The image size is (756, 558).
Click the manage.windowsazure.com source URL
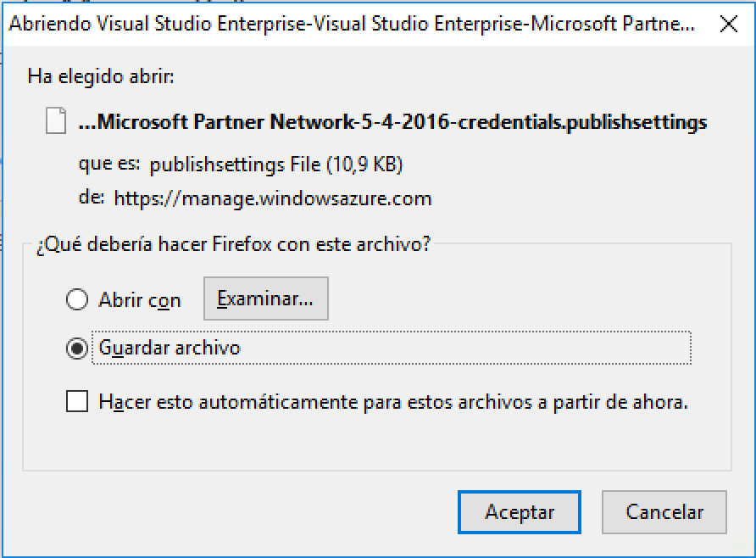(x=273, y=198)
